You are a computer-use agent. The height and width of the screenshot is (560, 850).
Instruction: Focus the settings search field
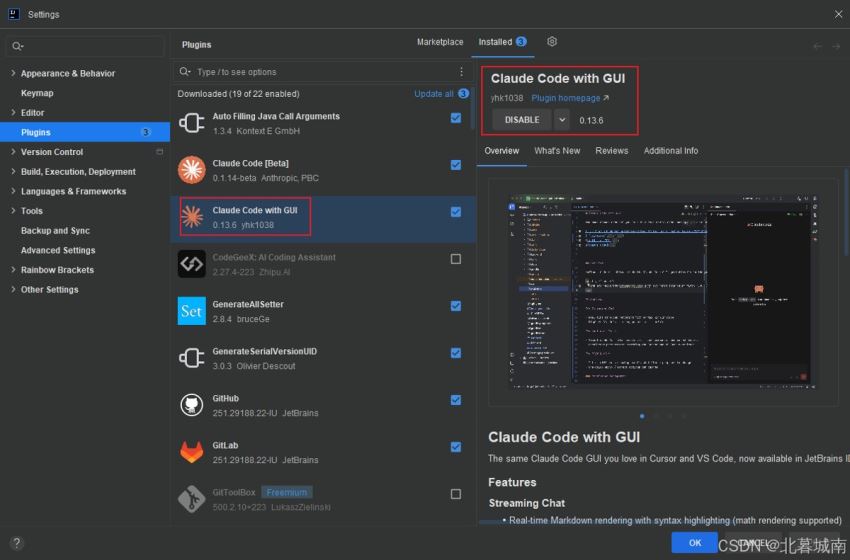85,46
